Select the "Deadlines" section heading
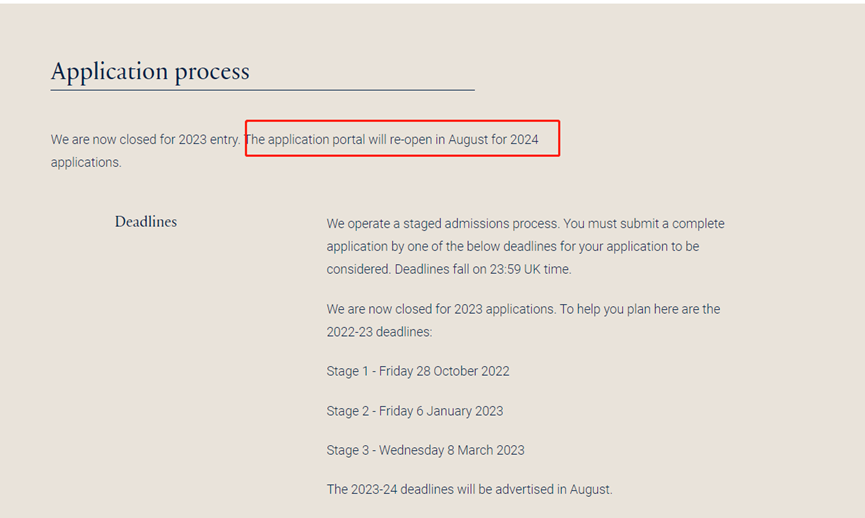865x518 pixels. click(x=146, y=222)
